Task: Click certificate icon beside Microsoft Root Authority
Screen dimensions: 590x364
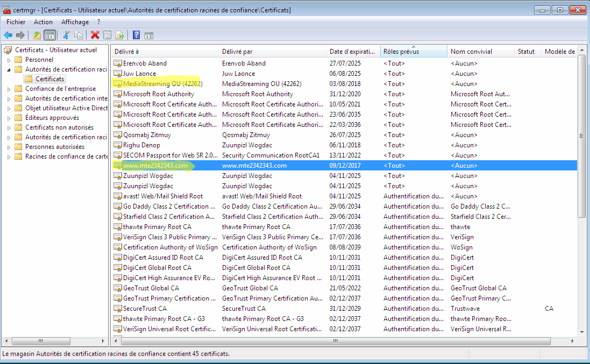Action: (118, 94)
